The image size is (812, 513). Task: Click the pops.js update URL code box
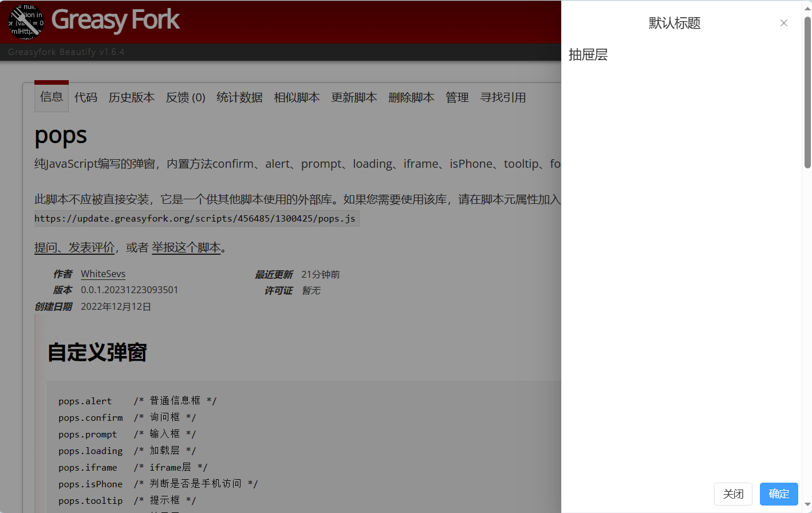point(195,218)
